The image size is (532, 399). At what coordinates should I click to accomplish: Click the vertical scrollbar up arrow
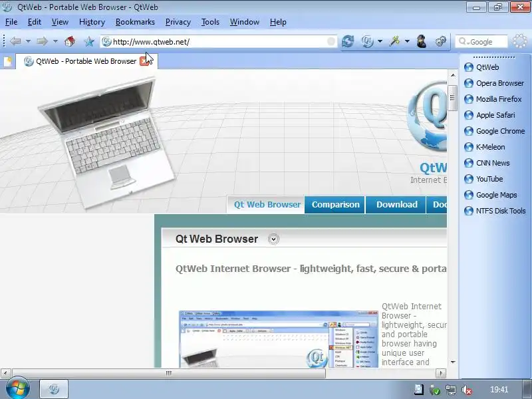[x=453, y=75]
